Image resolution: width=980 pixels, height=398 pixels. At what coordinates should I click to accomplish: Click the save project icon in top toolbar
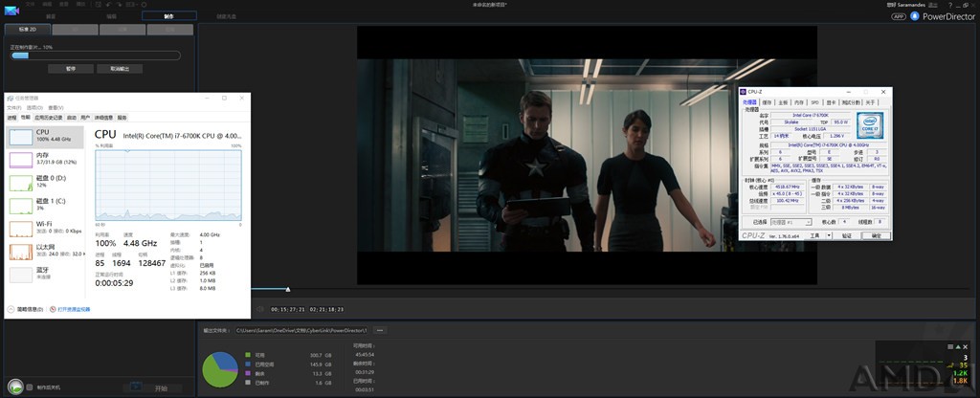(99, 5)
